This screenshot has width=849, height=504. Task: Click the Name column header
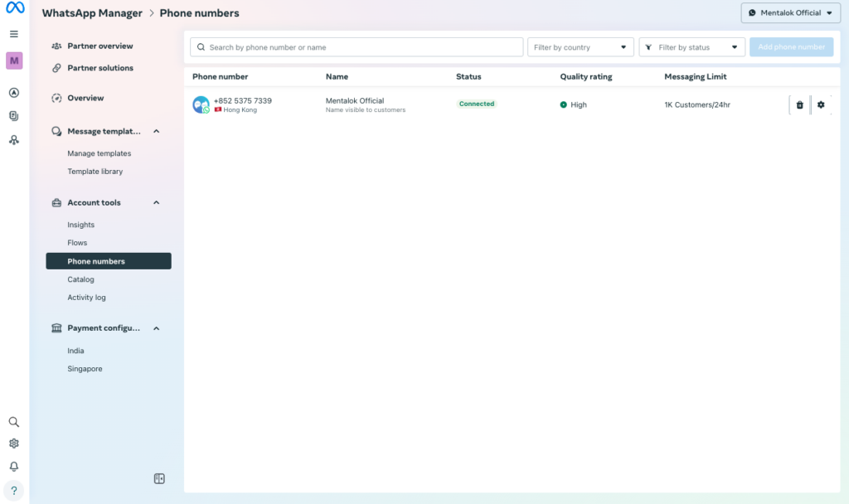point(337,76)
